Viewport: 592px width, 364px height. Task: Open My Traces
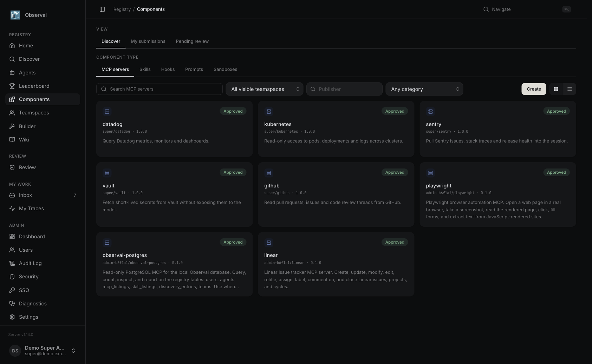[43, 209]
